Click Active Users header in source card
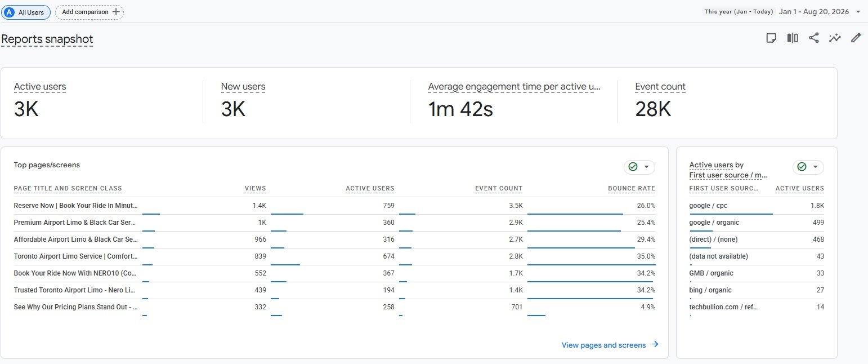This screenshot has width=868, height=364. click(800, 189)
